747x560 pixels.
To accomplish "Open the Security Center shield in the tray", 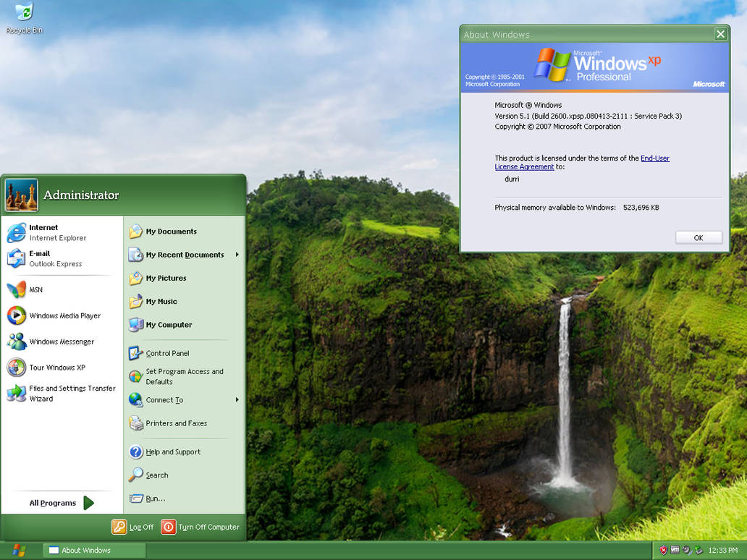I will pyautogui.click(x=664, y=550).
